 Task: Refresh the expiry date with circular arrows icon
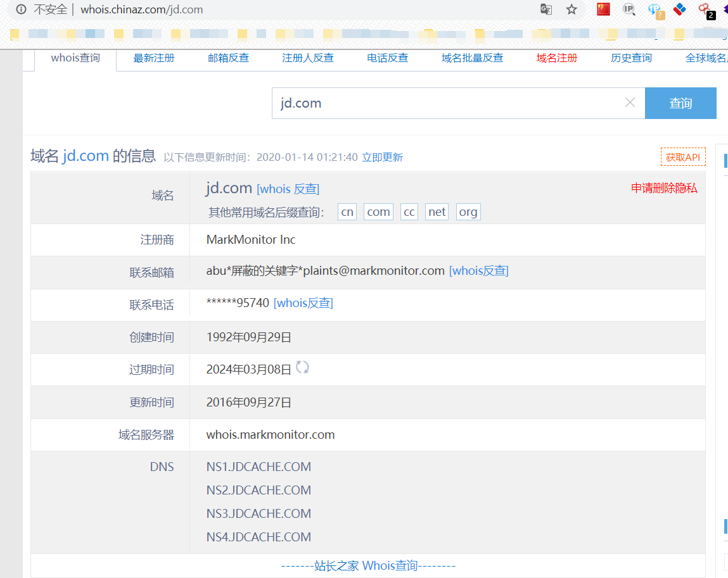click(302, 367)
